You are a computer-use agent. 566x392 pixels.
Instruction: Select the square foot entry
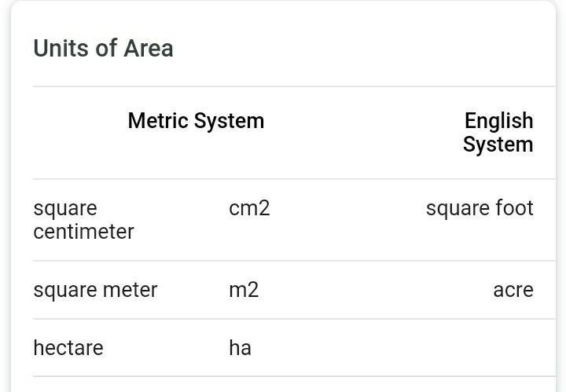[480, 208]
